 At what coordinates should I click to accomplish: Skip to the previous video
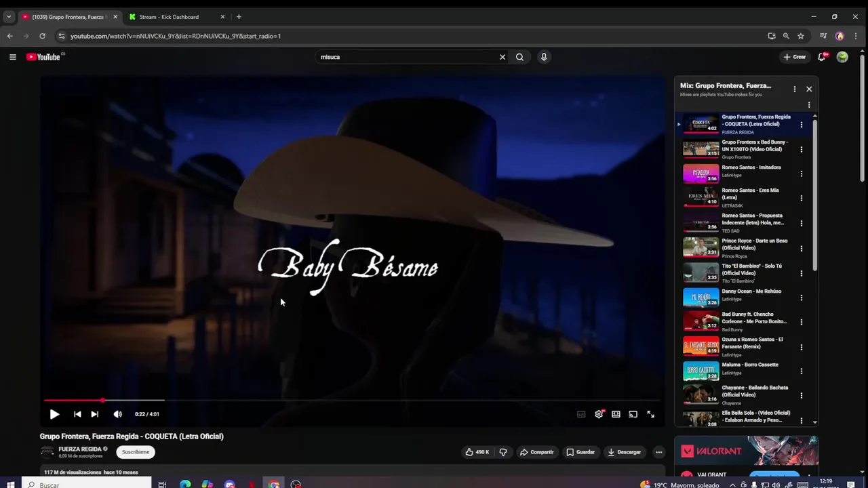(77, 414)
